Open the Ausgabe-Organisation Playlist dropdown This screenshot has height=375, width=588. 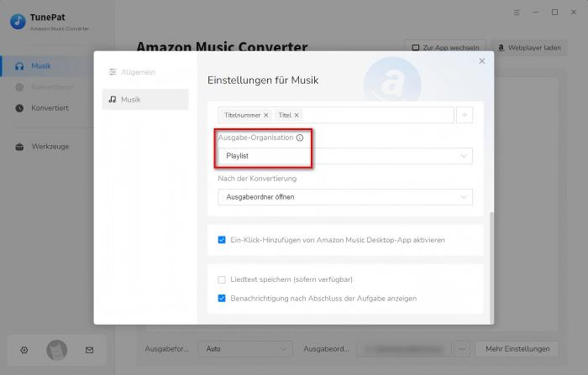(345, 156)
